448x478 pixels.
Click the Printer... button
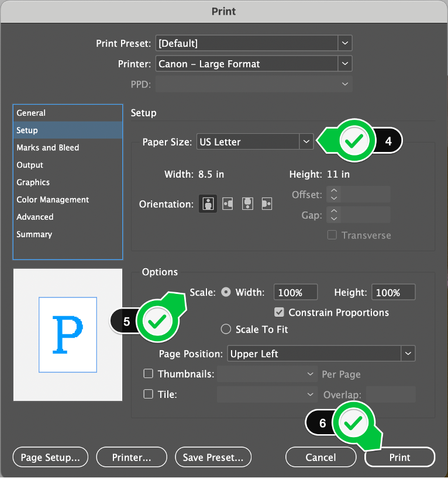pyautogui.click(x=132, y=457)
